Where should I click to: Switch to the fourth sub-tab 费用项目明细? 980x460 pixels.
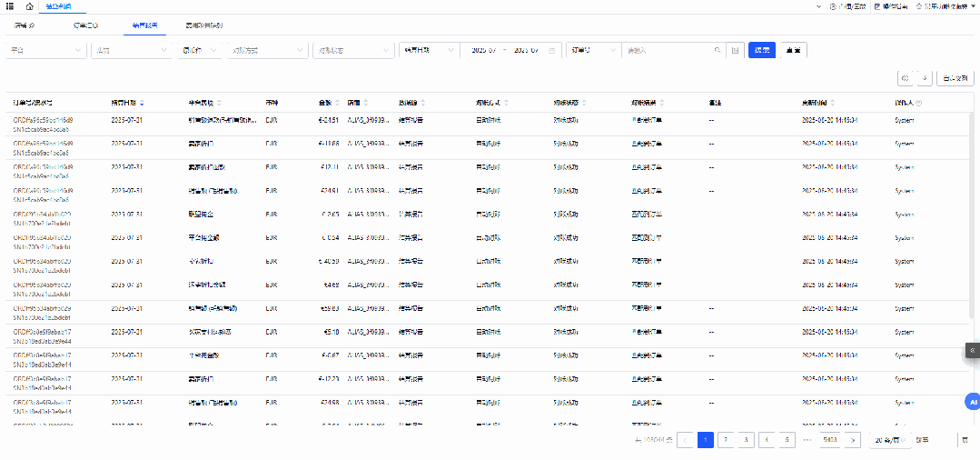coord(204,26)
